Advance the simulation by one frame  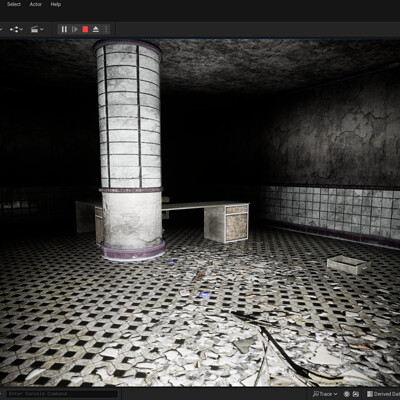(75, 29)
